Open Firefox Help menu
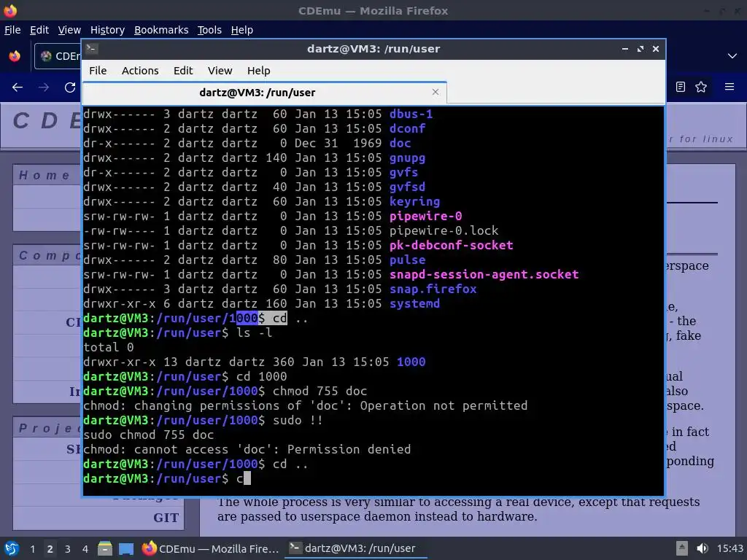Screen dimensions: 747x560 tap(241, 30)
